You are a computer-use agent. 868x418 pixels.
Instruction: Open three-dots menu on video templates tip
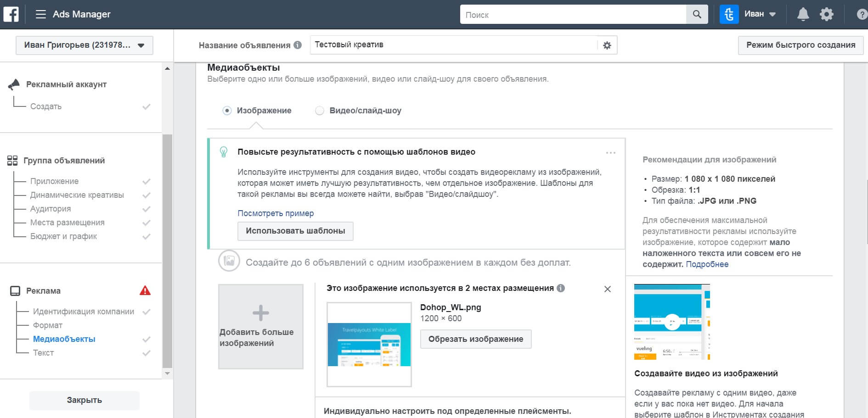coord(610,153)
